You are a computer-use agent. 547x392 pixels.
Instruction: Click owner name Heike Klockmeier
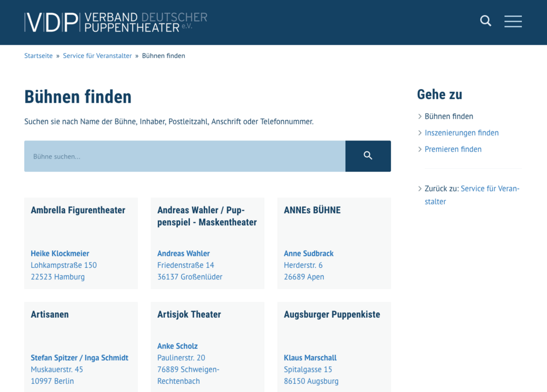(x=60, y=254)
